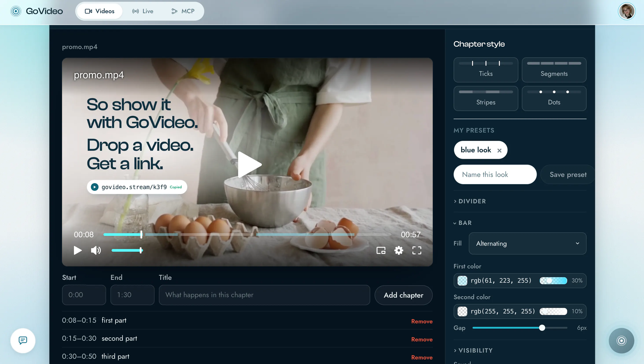Open player settings gear
The height and width of the screenshot is (364, 644).
click(x=399, y=250)
